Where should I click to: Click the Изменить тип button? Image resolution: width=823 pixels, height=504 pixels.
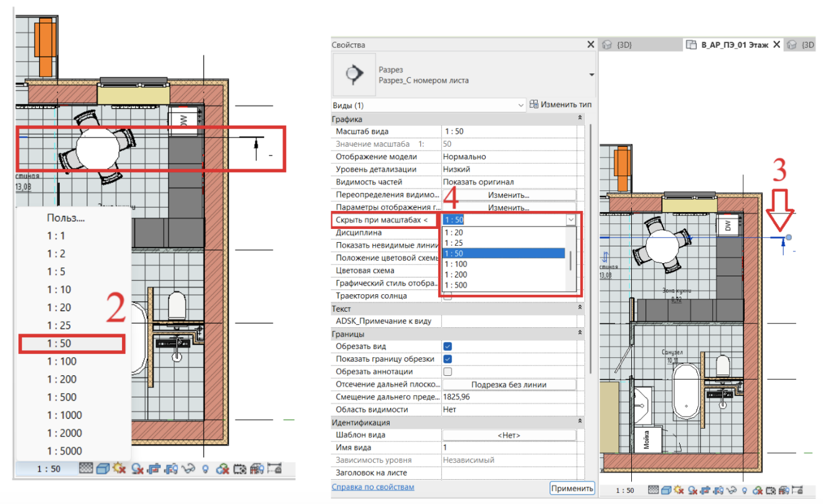pos(560,105)
